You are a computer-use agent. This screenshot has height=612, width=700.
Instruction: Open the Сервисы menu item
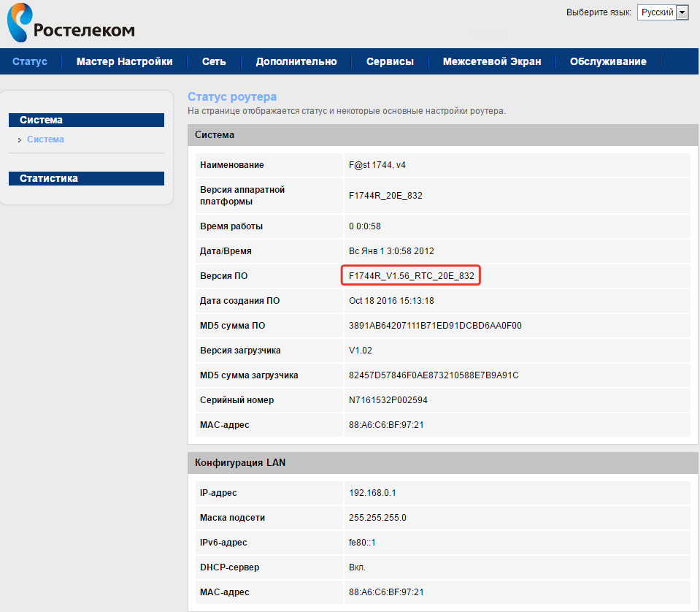point(390,61)
